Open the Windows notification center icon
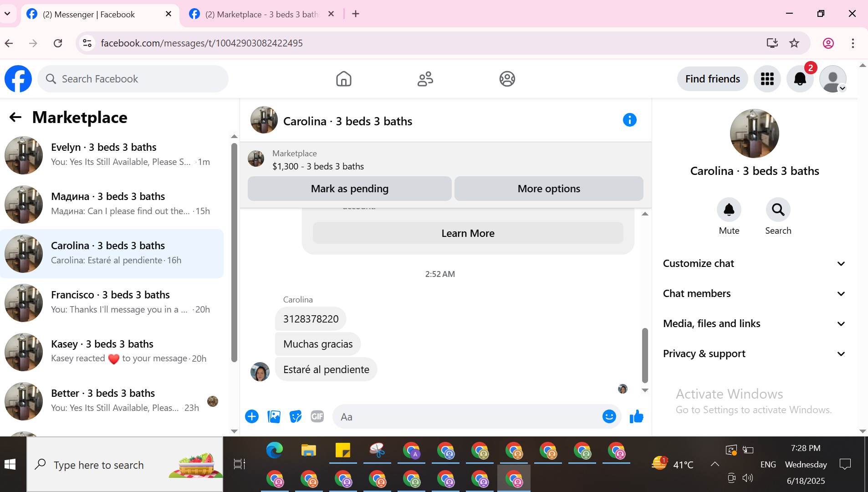Image resolution: width=868 pixels, height=492 pixels. pos(845,464)
